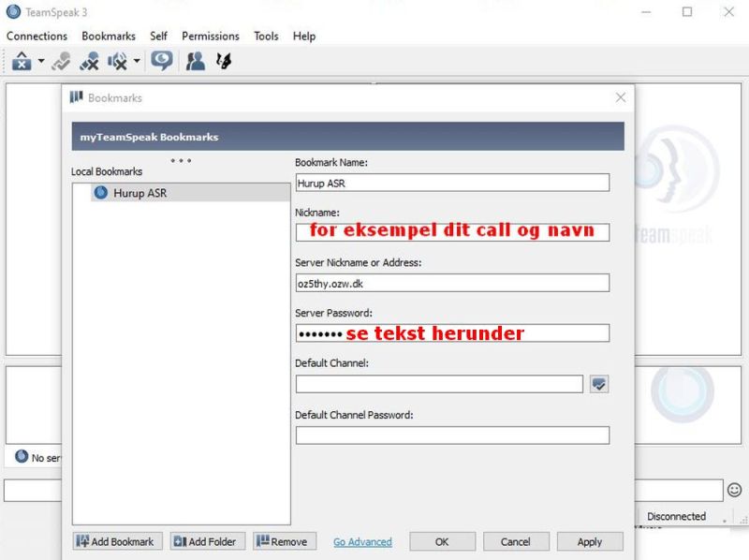Click the Add Bookmark button

tap(118, 541)
